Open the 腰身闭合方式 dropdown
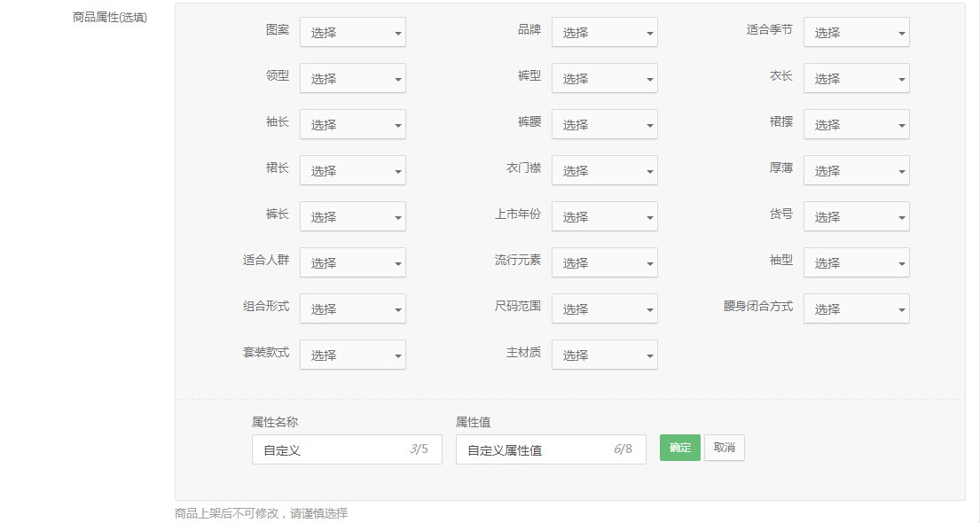Image resolution: width=980 pixels, height=523 pixels. (x=856, y=309)
